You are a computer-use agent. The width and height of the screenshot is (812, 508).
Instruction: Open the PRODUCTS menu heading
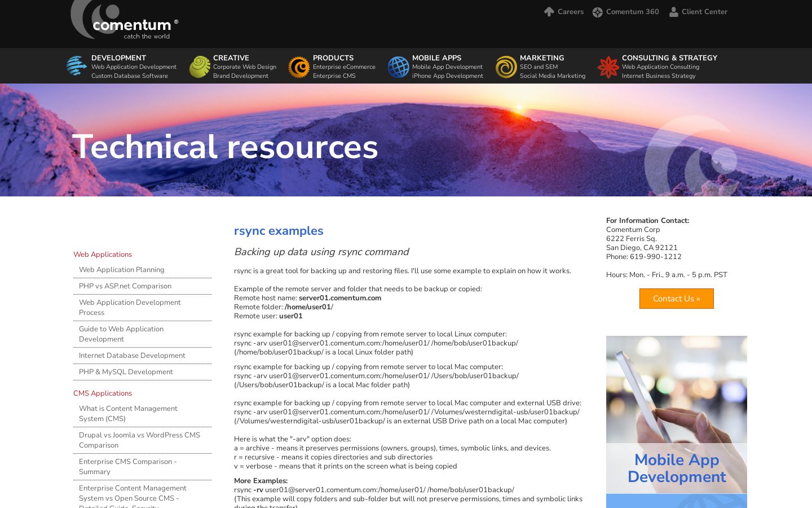(333, 58)
